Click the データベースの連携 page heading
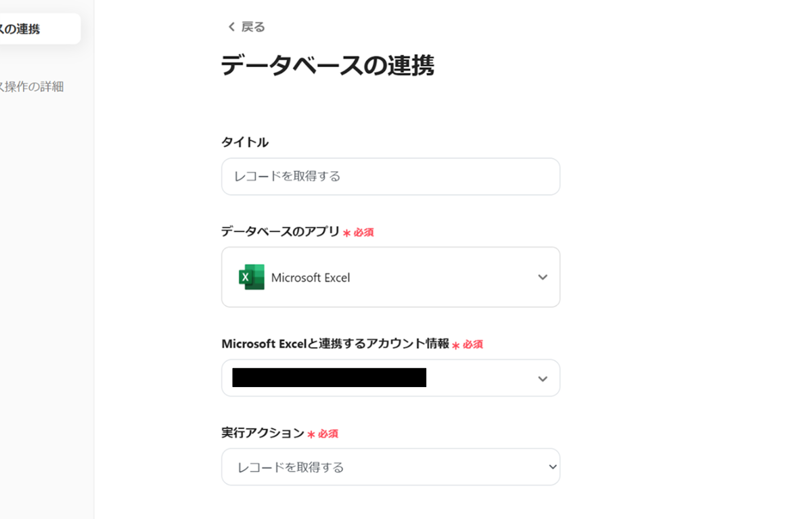The image size is (812, 519). [327, 65]
